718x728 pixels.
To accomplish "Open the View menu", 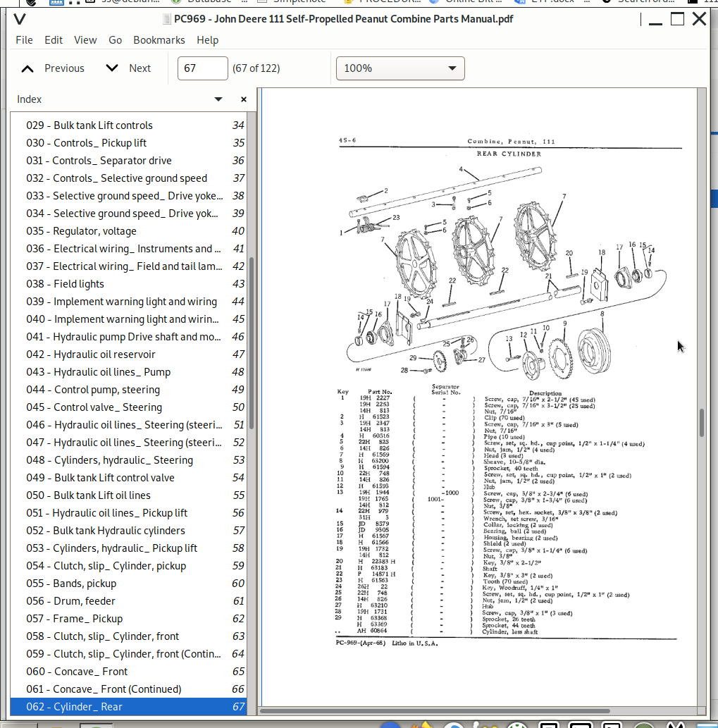I will (x=85, y=40).
